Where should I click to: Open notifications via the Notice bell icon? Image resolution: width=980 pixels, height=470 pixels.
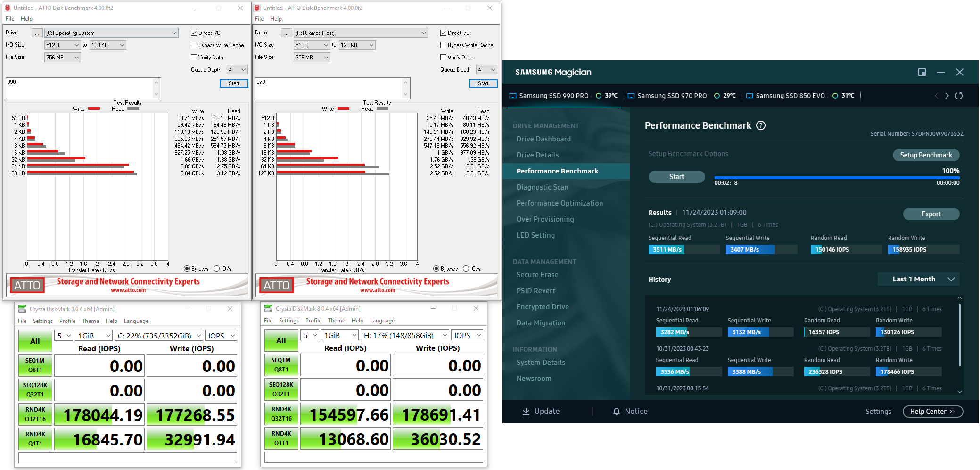617,411
